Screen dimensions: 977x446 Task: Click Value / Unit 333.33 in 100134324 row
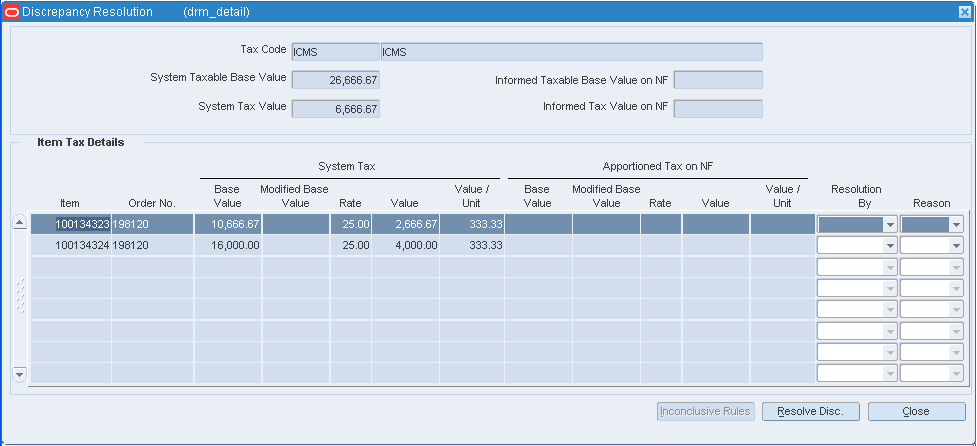pos(472,245)
